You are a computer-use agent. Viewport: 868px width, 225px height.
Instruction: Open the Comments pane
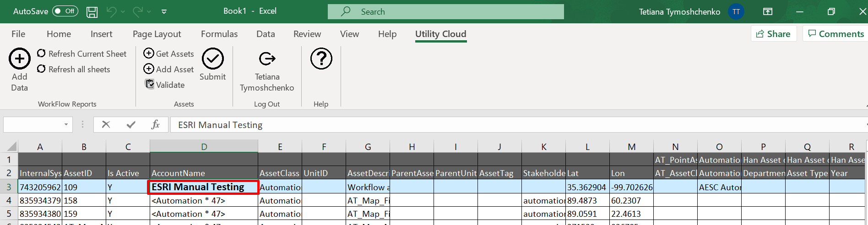coord(835,34)
